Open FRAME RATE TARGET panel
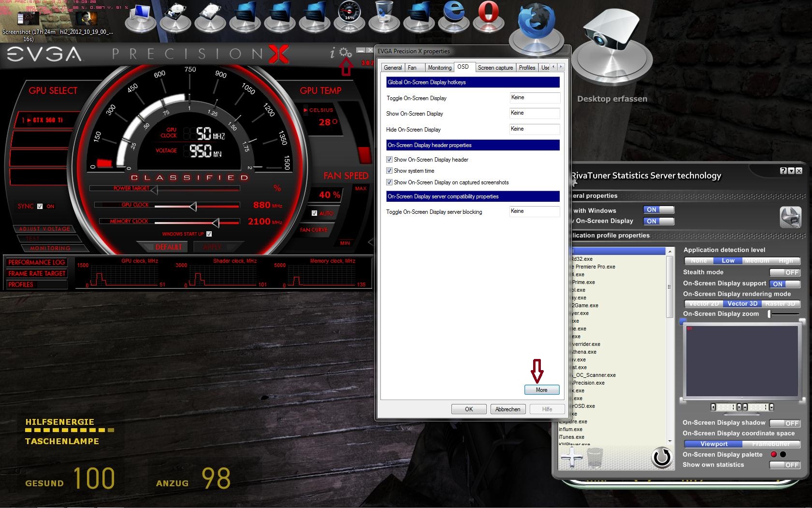Image resolution: width=812 pixels, height=508 pixels. tap(37, 273)
